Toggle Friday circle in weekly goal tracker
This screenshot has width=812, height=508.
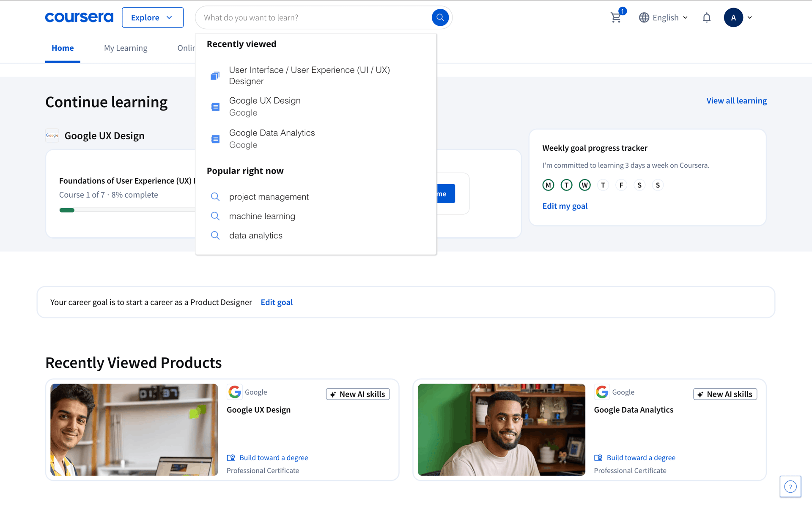tap(621, 185)
